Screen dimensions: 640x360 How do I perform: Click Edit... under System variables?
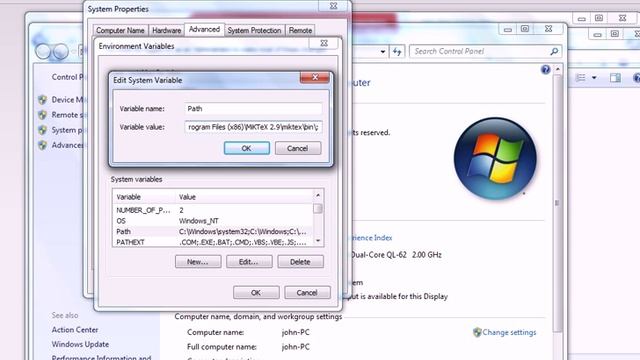click(x=249, y=262)
